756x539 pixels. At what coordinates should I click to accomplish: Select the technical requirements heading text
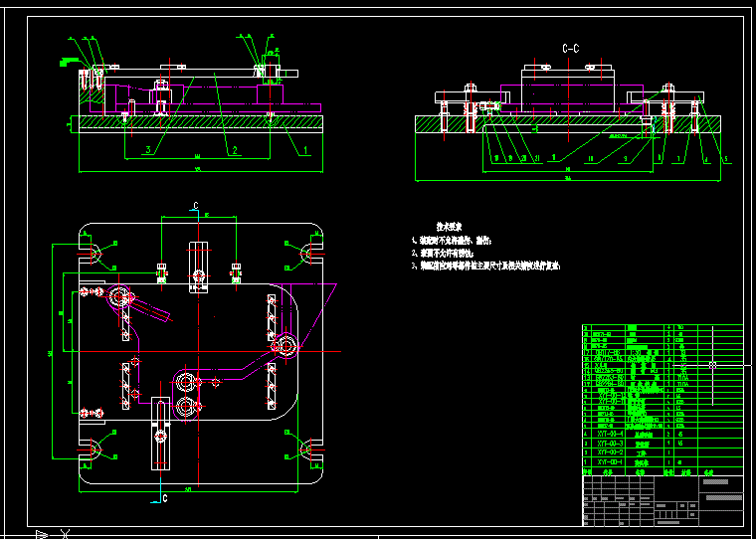[x=450, y=226]
